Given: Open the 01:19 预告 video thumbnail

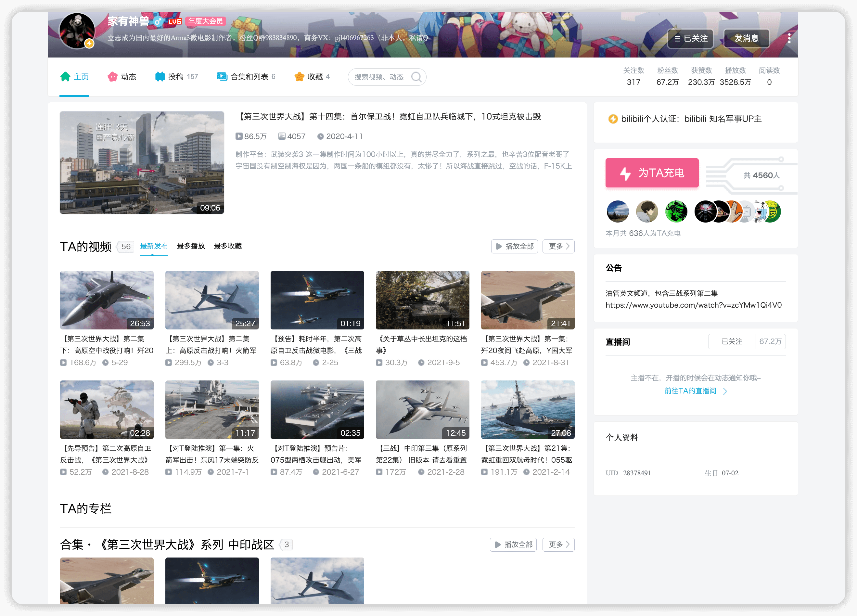Looking at the screenshot, I should 317,300.
